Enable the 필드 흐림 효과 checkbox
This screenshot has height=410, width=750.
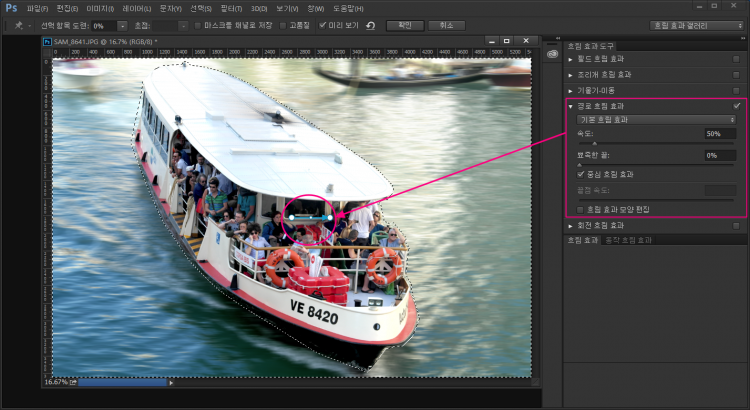[x=736, y=60]
